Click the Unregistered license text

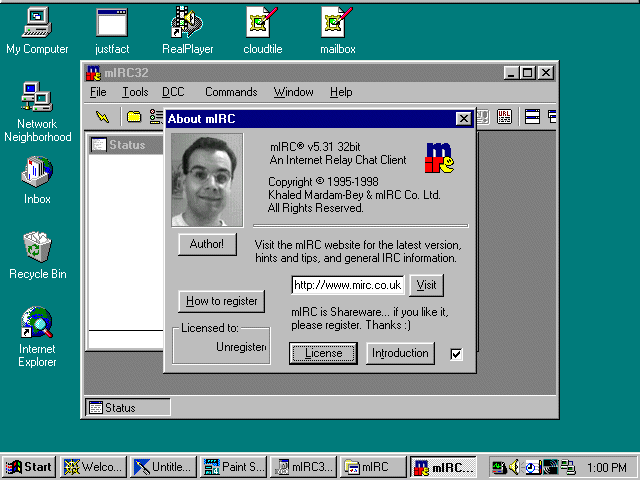tap(241, 347)
